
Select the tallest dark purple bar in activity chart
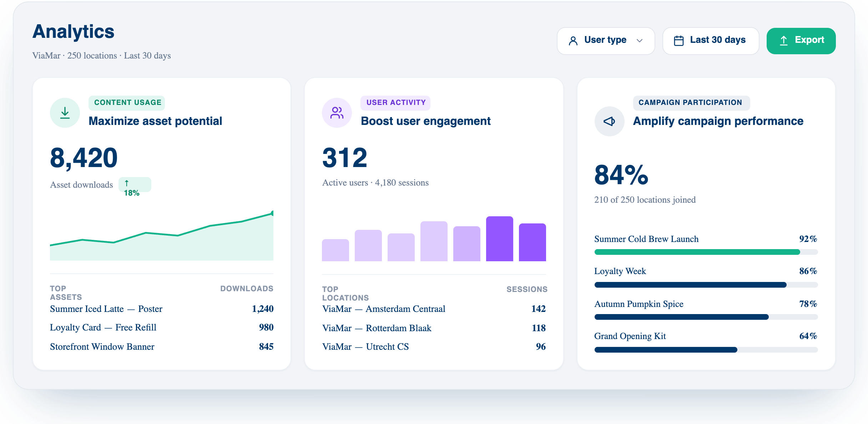500,239
